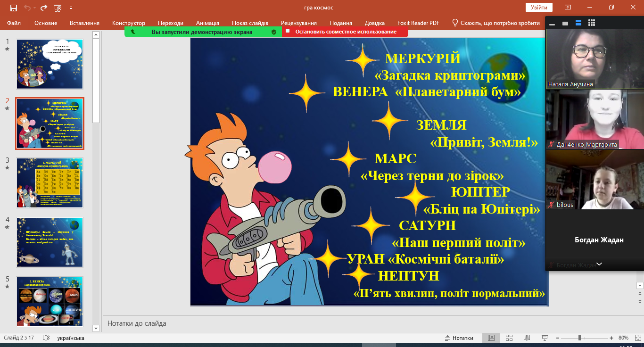644x347 pixels.
Task: Open the Показ слайдів tab
Action: coord(250,23)
